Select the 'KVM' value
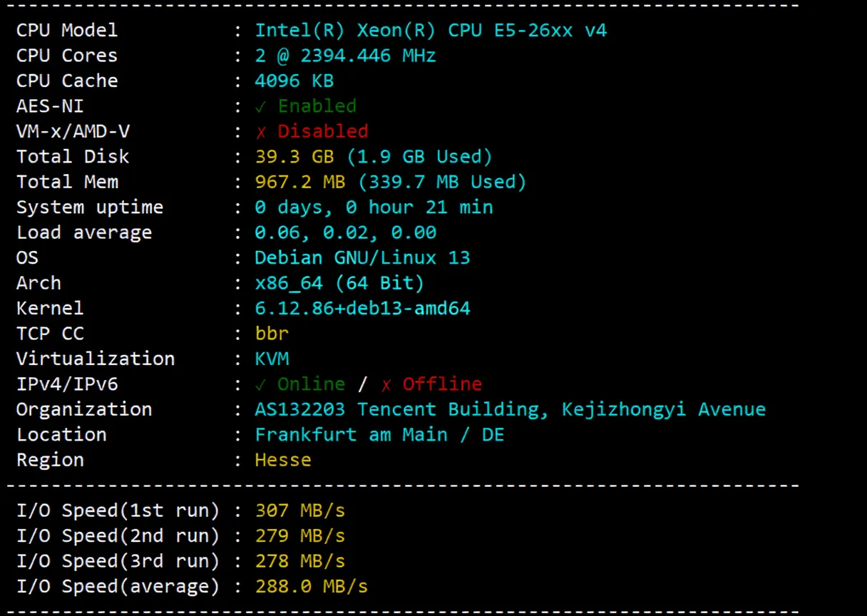Image resolution: width=867 pixels, height=616 pixels. point(272,359)
